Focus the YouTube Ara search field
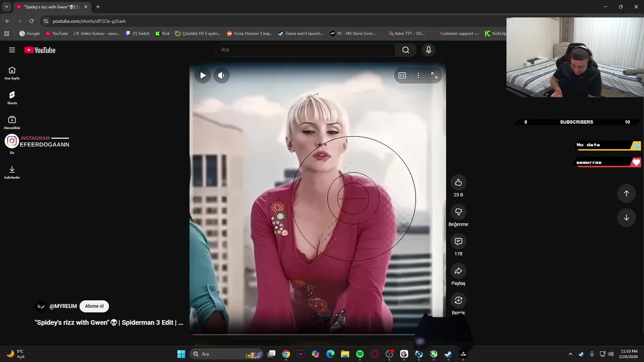This screenshot has height=362, width=644. [x=305, y=50]
